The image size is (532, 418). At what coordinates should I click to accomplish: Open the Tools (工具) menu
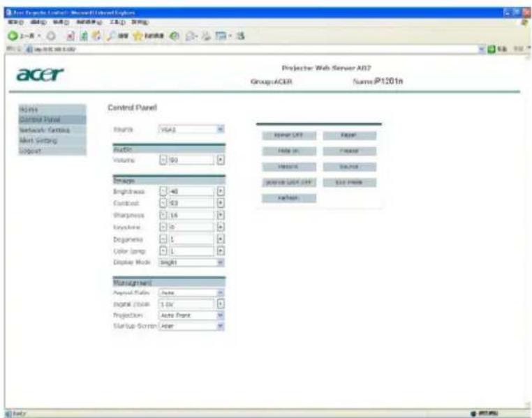[117, 22]
